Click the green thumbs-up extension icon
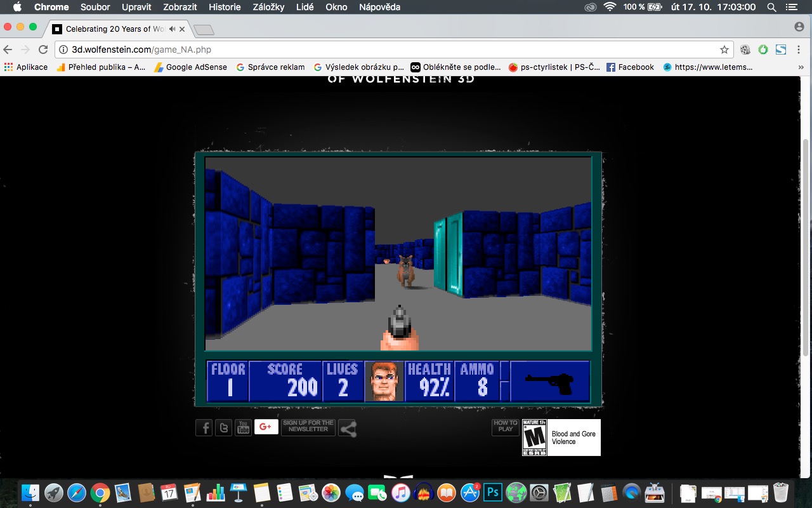This screenshot has width=812, height=508. [763, 50]
